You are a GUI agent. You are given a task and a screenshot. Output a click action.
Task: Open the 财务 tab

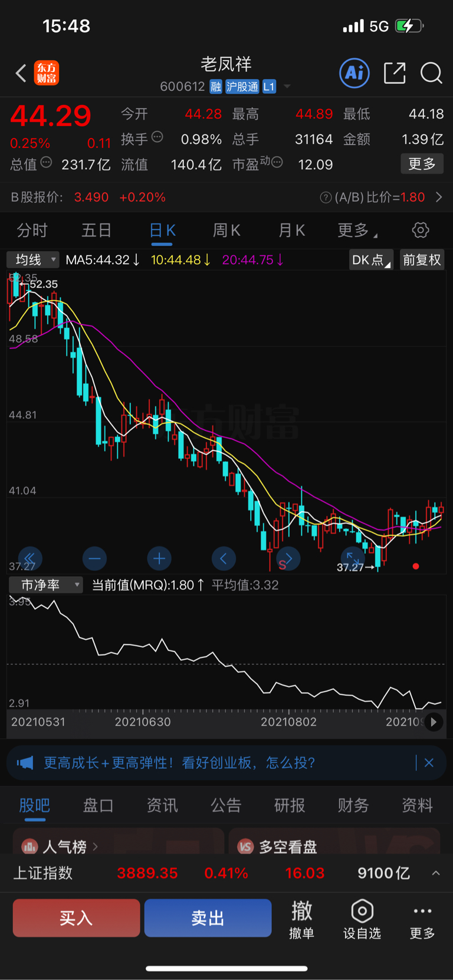pyautogui.click(x=353, y=805)
